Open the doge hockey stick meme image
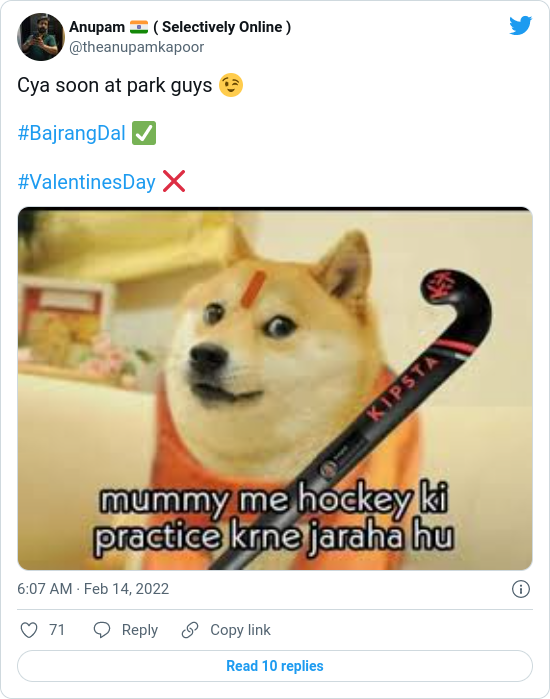The image size is (550, 699). [x=275, y=388]
